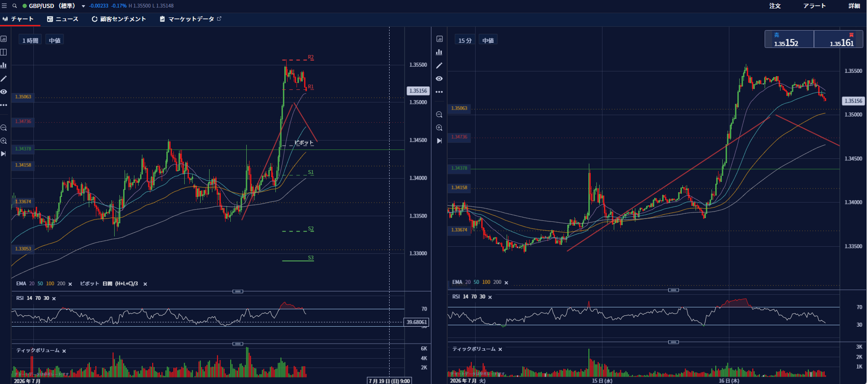The height and width of the screenshot is (384, 868).
Task: Switch to the ニュース tab
Action: pyautogui.click(x=63, y=19)
